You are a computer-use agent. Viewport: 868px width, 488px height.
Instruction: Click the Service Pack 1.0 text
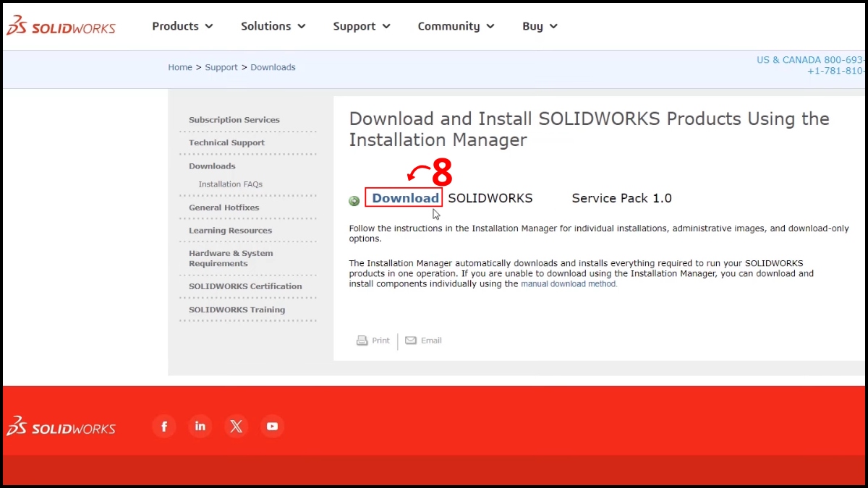[x=622, y=198]
